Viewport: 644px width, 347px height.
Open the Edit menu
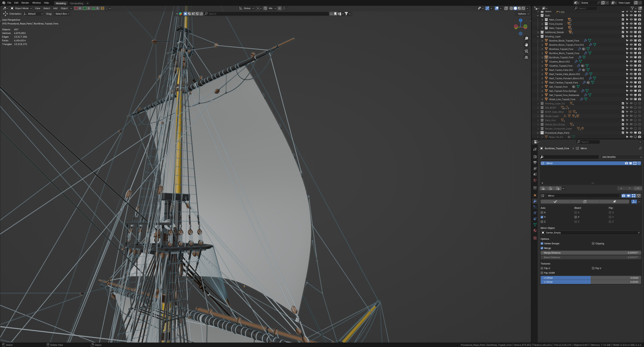click(x=16, y=3)
